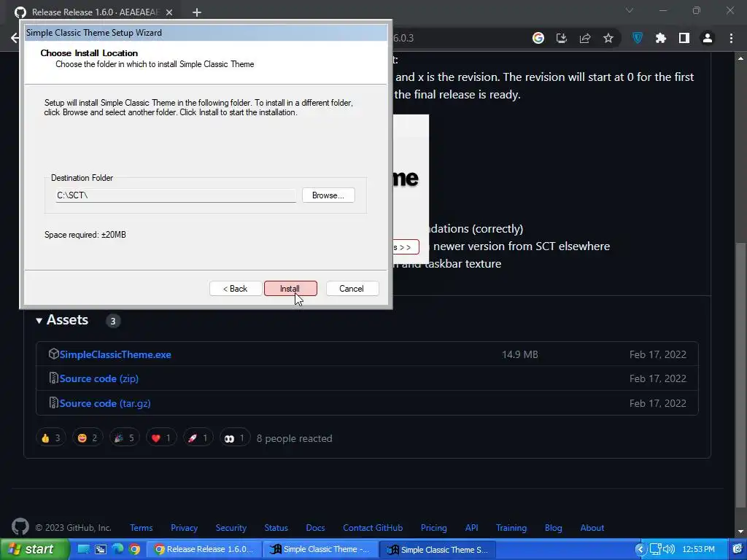
Task: Open the About footer link
Action: (592, 528)
